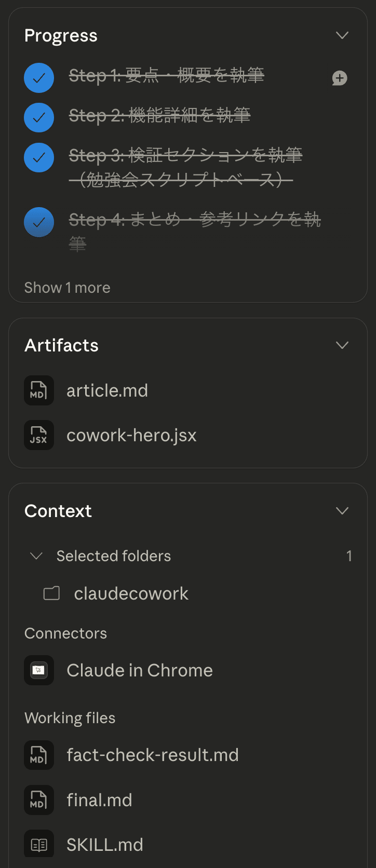Collapse the Progress panel
Image resolution: width=376 pixels, height=868 pixels.
342,35
